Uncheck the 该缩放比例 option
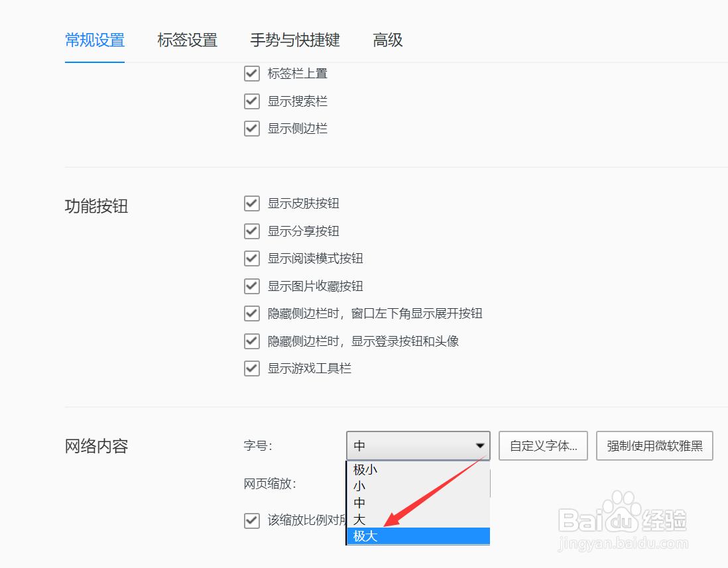 tap(252, 521)
